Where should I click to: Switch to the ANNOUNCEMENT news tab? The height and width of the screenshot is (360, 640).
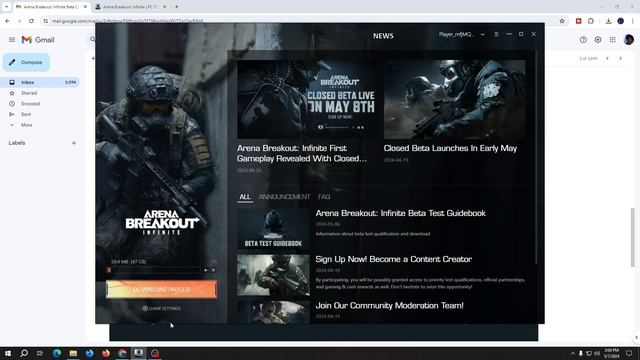[x=284, y=197]
